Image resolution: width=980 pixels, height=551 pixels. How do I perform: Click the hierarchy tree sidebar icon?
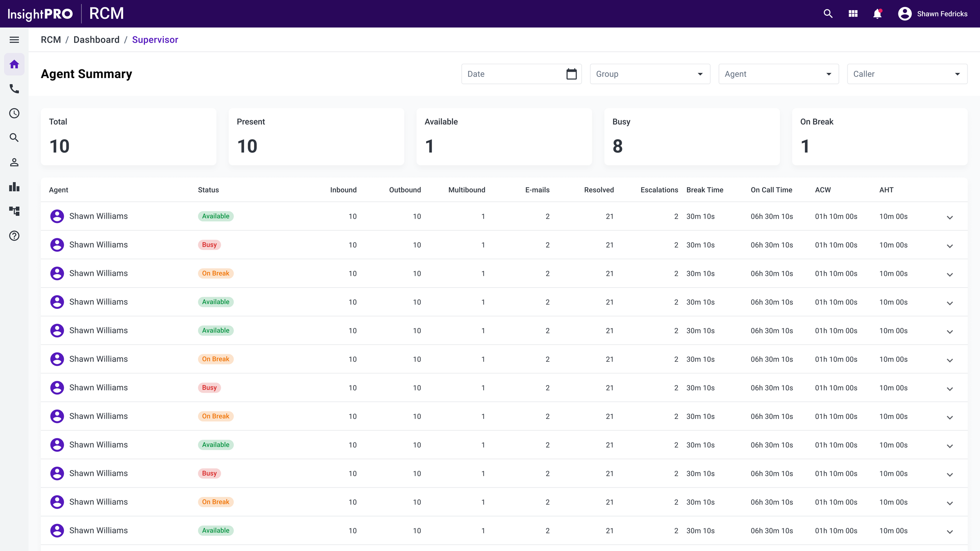pos(14,211)
